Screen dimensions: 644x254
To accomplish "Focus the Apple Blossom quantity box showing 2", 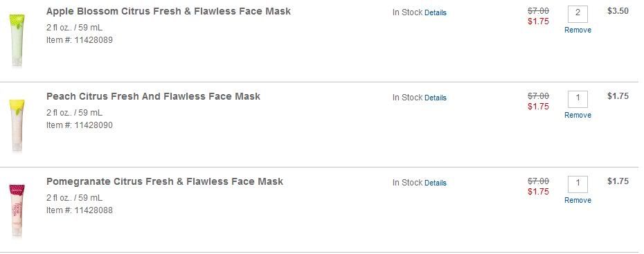I will click(x=578, y=14).
